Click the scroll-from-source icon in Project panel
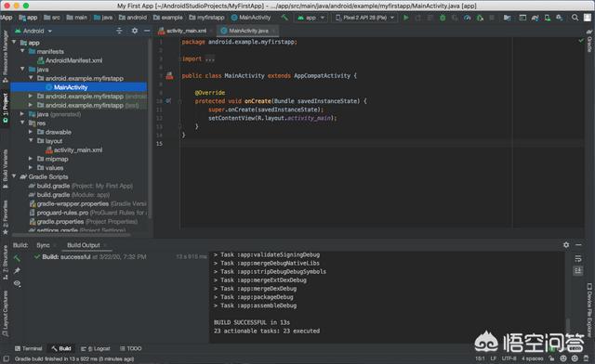 119,31
